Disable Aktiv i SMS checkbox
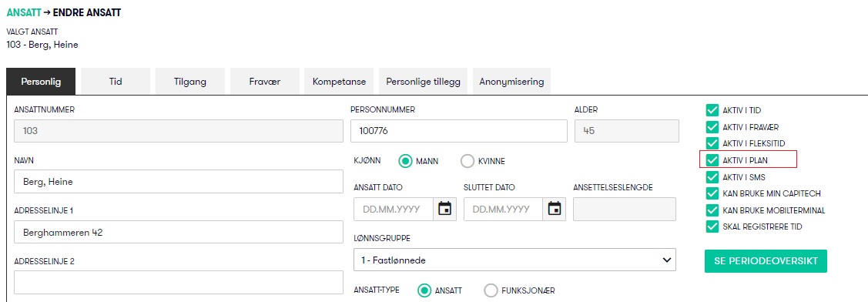The height and width of the screenshot is (302, 868). pyautogui.click(x=712, y=177)
